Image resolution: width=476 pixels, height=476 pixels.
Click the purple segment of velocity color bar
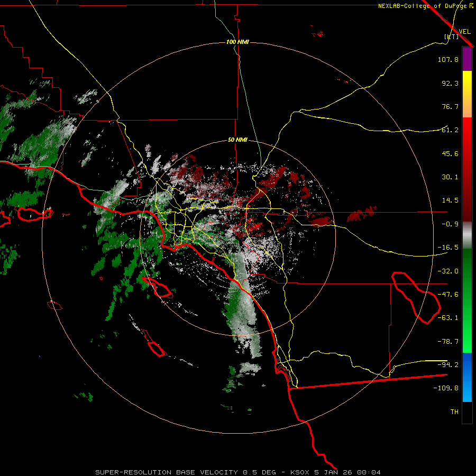pos(467,59)
